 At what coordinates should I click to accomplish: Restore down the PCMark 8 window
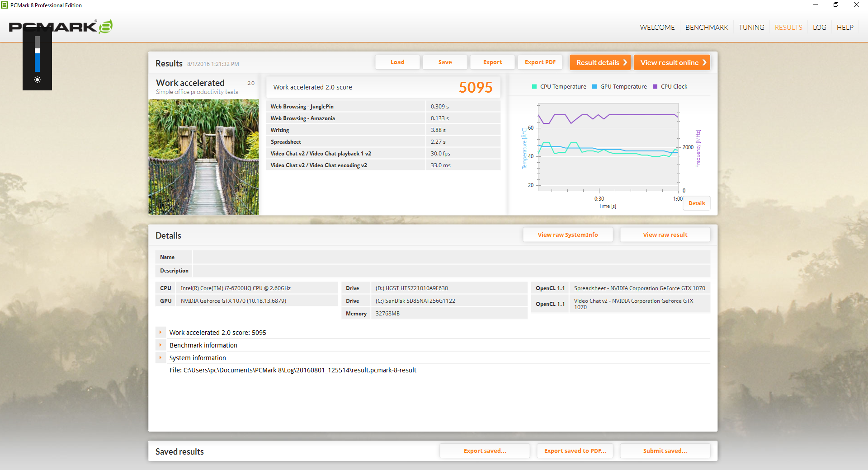(836, 5)
